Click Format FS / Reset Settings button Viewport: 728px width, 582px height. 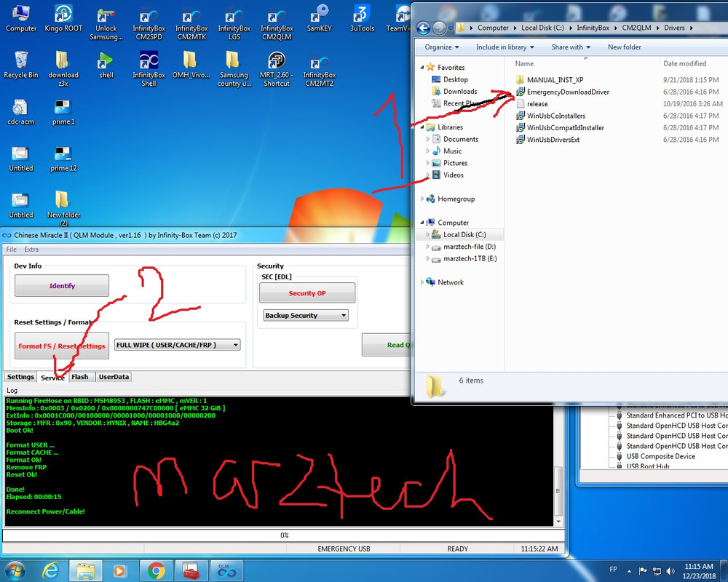point(62,346)
